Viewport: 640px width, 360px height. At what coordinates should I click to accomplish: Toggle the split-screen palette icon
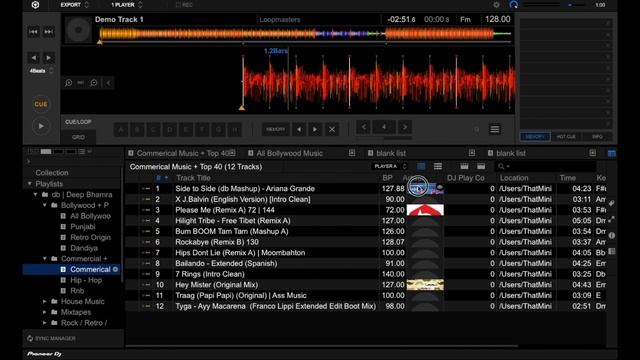(x=611, y=153)
